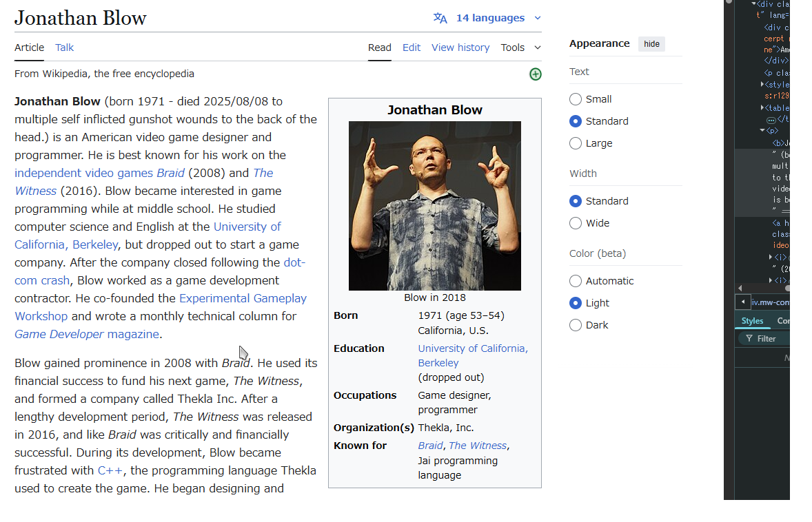
Task: Open the independent video games link
Action: (84, 173)
